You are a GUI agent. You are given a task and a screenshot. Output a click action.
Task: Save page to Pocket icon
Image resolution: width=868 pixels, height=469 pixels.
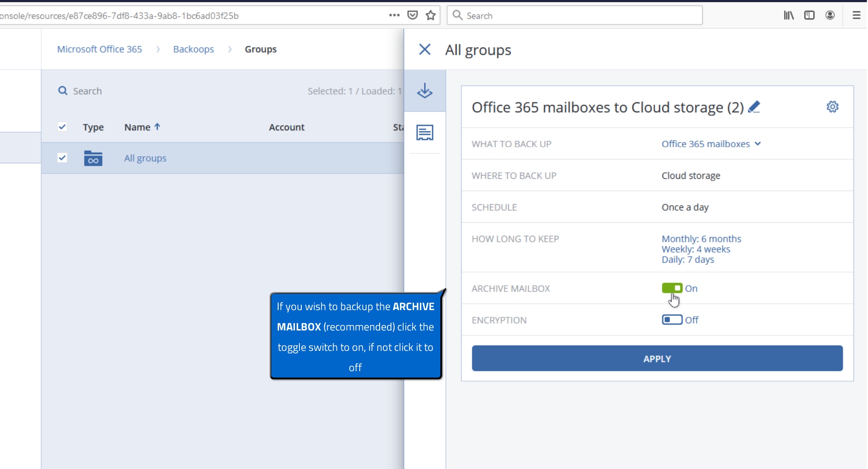pos(412,15)
